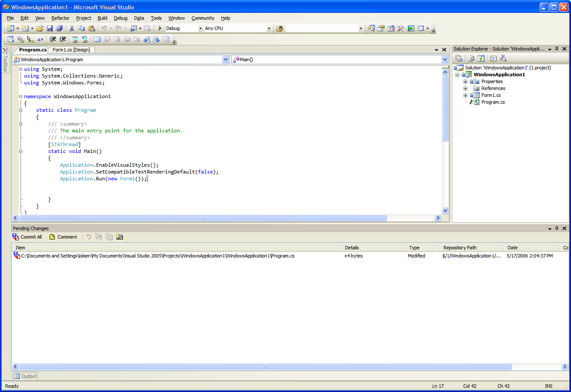This screenshot has width=571, height=392.
Task: Click the +4 bytes details cell
Action: tap(353, 256)
